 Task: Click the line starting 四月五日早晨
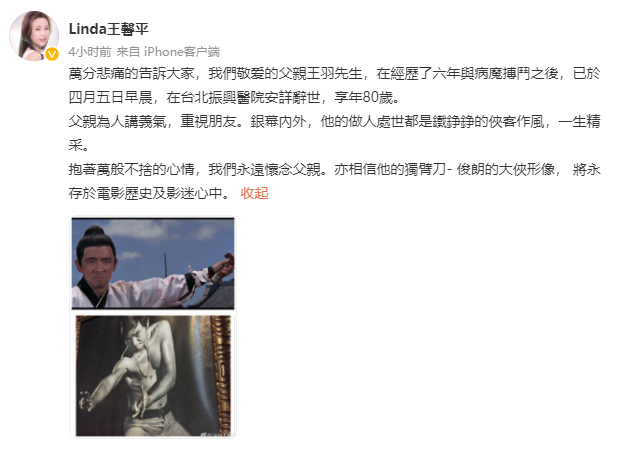pos(234,97)
